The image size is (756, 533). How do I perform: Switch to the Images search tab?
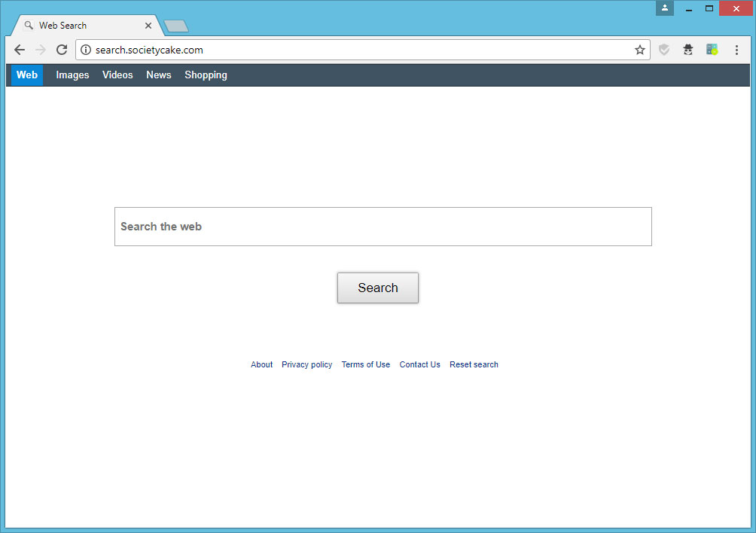point(72,75)
